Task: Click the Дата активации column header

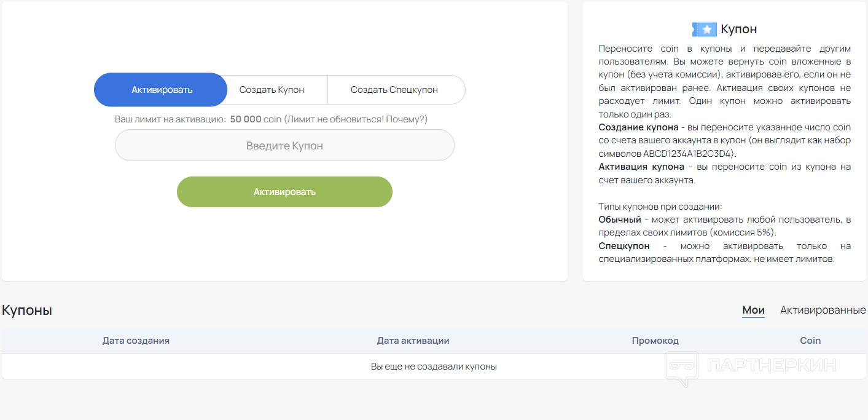Action: pos(413,341)
